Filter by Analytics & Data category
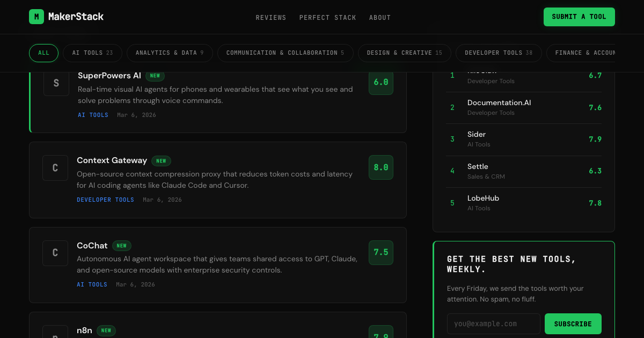 tap(170, 53)
